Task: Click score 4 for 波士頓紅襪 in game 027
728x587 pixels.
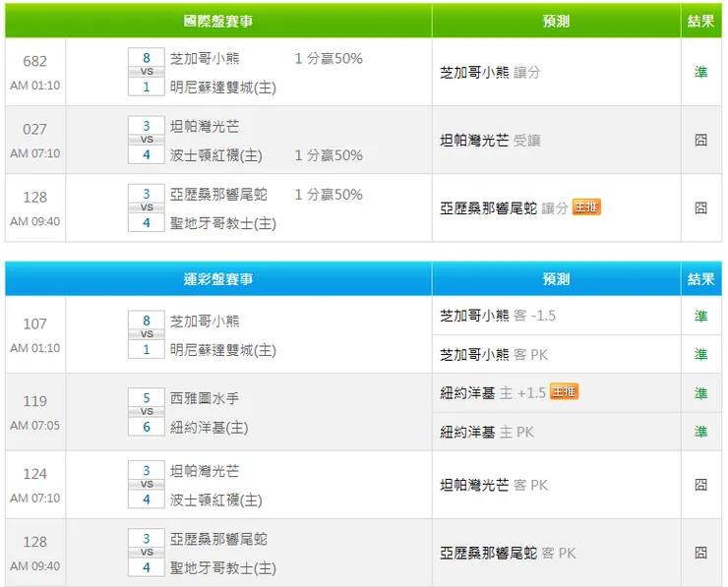Action: 147,154
